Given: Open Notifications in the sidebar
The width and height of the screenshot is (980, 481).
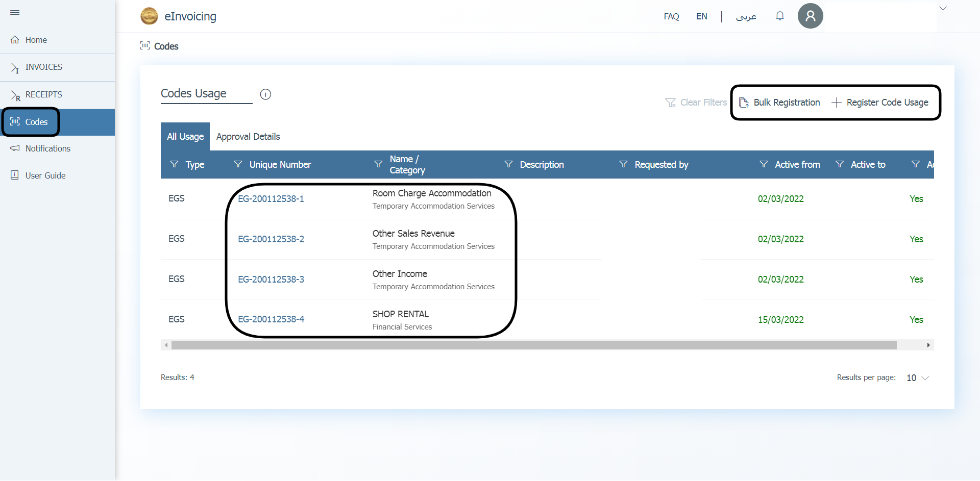Looking at the screenshot, I should tap(57, 148).
